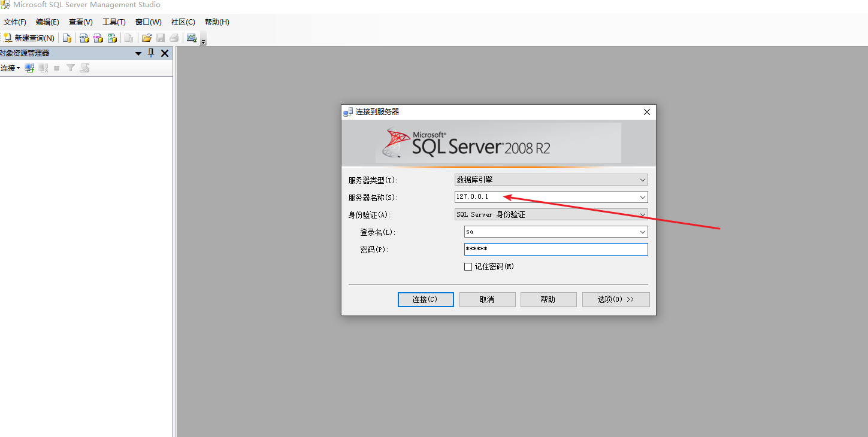Click the auto-hide pin on Object Explorer

pyautogui.click(x=150, y=53)
